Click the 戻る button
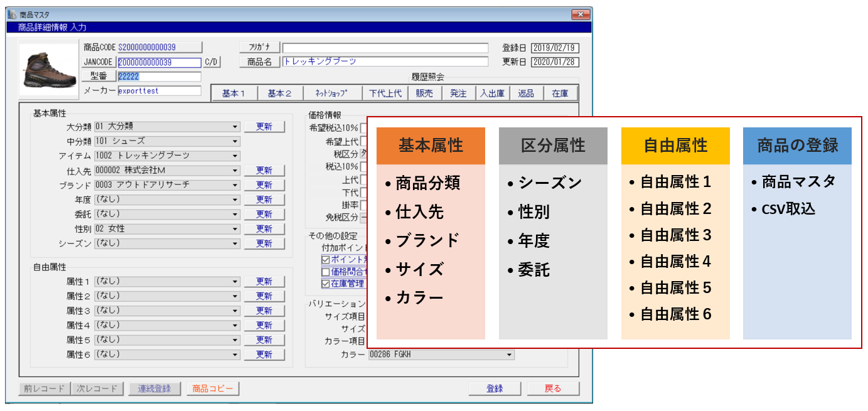The width and height of the screenshot is (868, 411). coord(552,388)
